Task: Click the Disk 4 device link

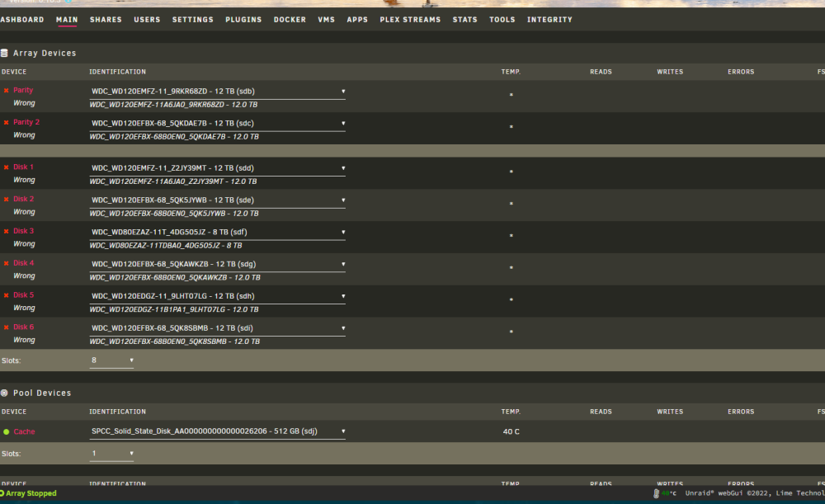Action: [24, 264]
